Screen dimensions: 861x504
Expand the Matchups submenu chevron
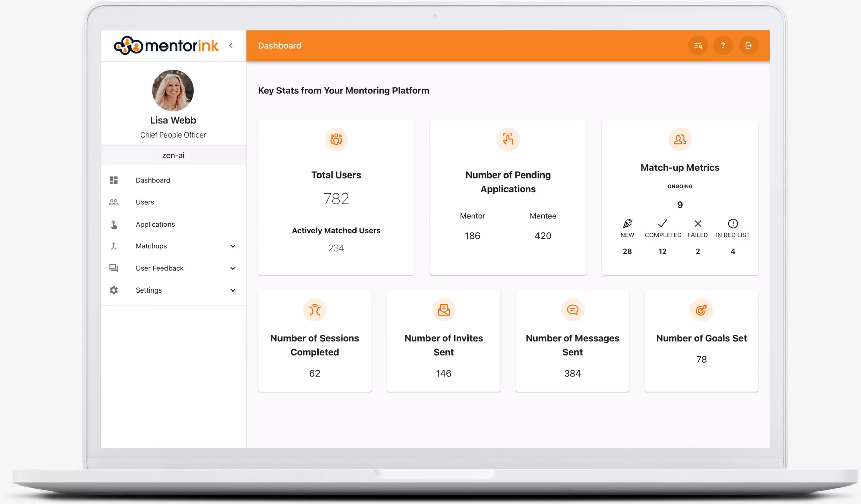[x=233, y=246]
